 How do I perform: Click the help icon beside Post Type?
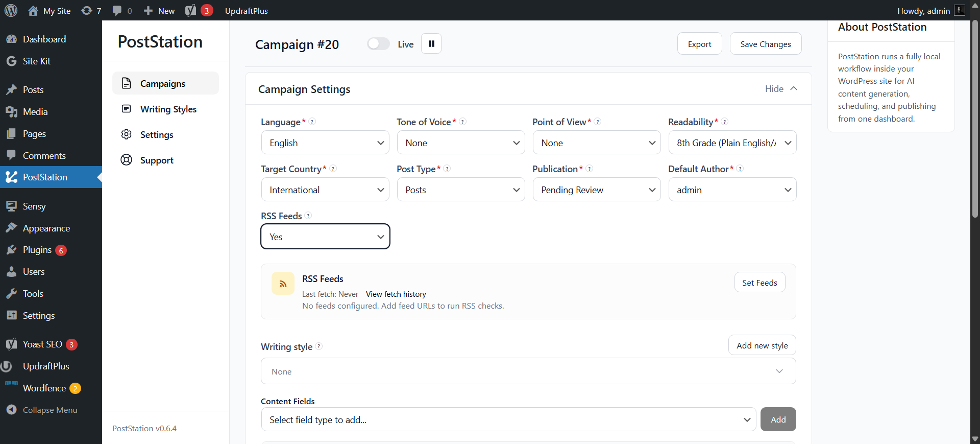point(447,169)
